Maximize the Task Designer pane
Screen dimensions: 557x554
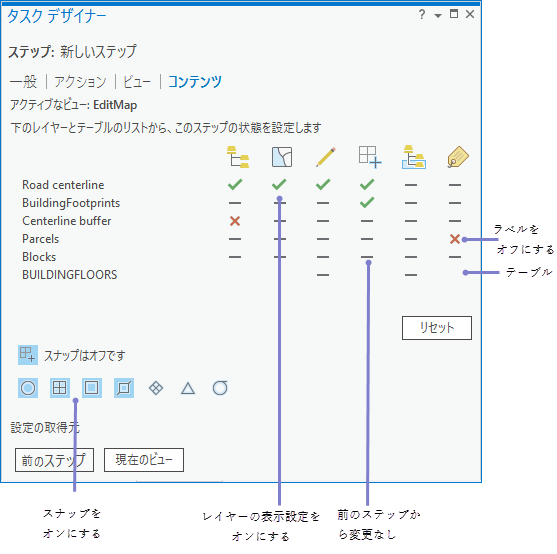pyautogui.click(x=454, y=14)
